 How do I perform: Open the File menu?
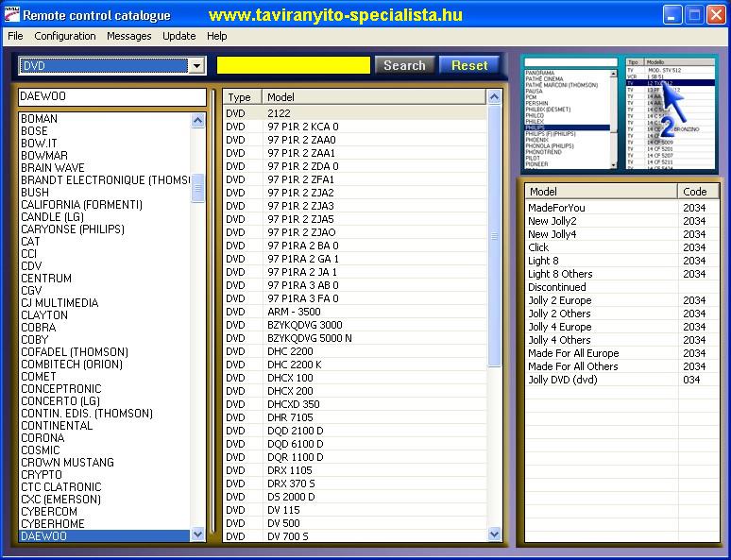tap(15, 36)
